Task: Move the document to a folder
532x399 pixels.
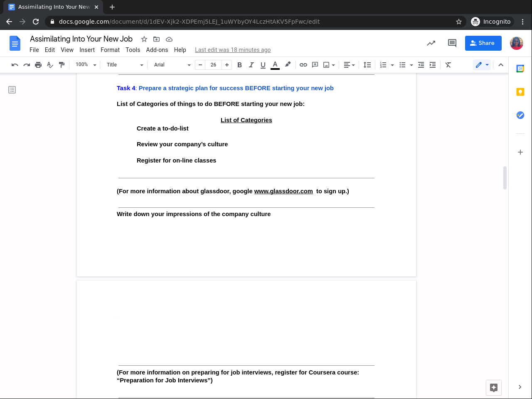Action: [x=157, y=39]
